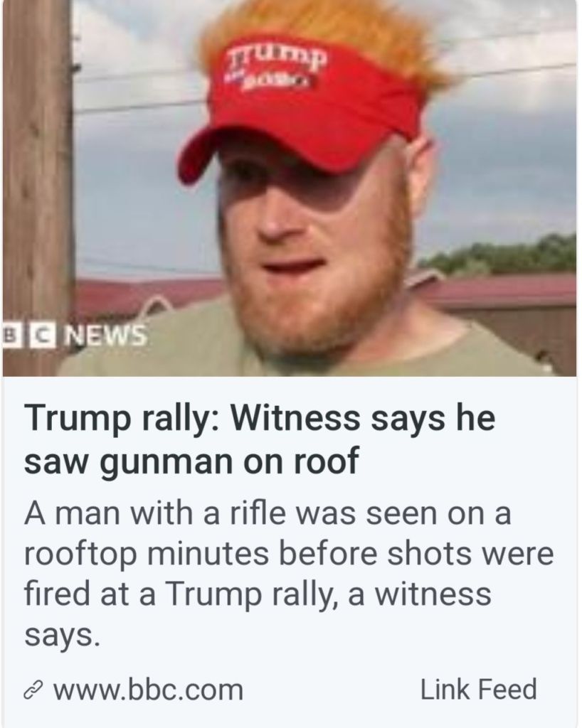This screenshot has width=582, height=728.
Task: Click 'fired at a Trump rally, a witness' line
Action: [x=258, y=594]
